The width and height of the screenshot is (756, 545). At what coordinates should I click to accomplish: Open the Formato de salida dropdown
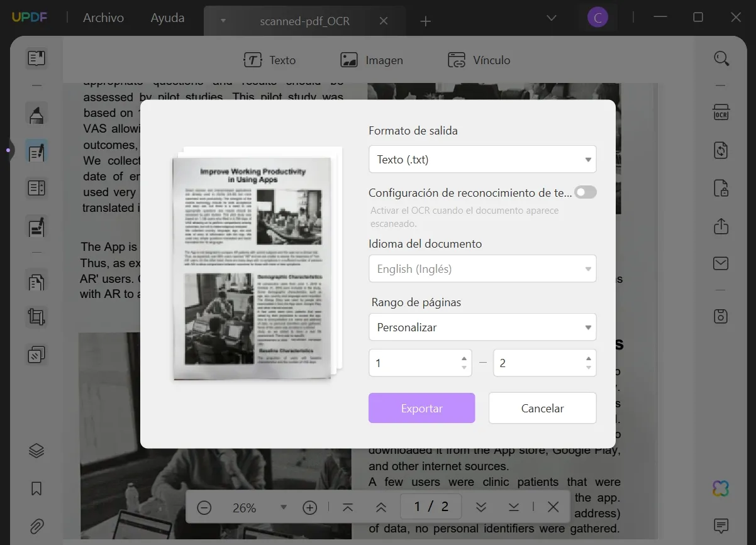point(482,159)
